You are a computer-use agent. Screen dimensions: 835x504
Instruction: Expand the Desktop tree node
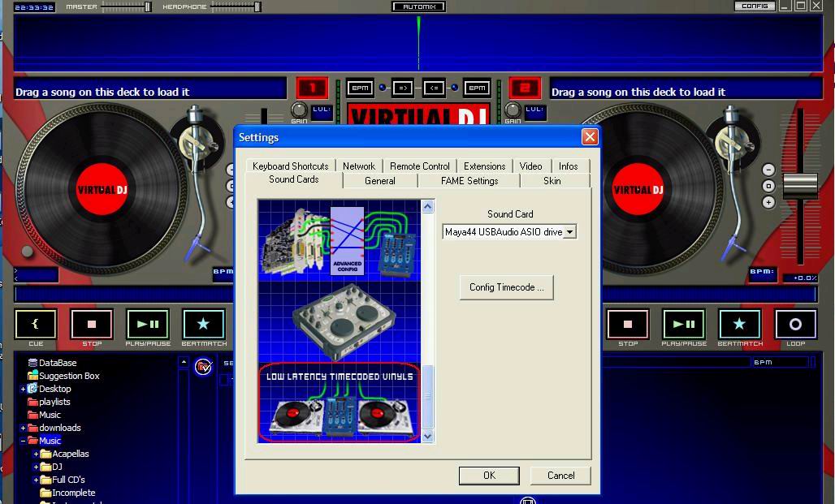coord(23,389)
